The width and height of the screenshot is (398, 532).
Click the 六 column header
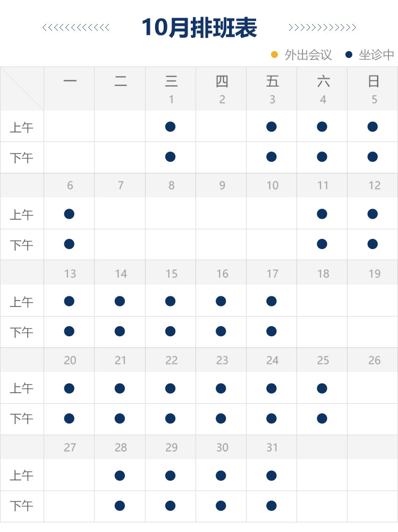point(323,81)
